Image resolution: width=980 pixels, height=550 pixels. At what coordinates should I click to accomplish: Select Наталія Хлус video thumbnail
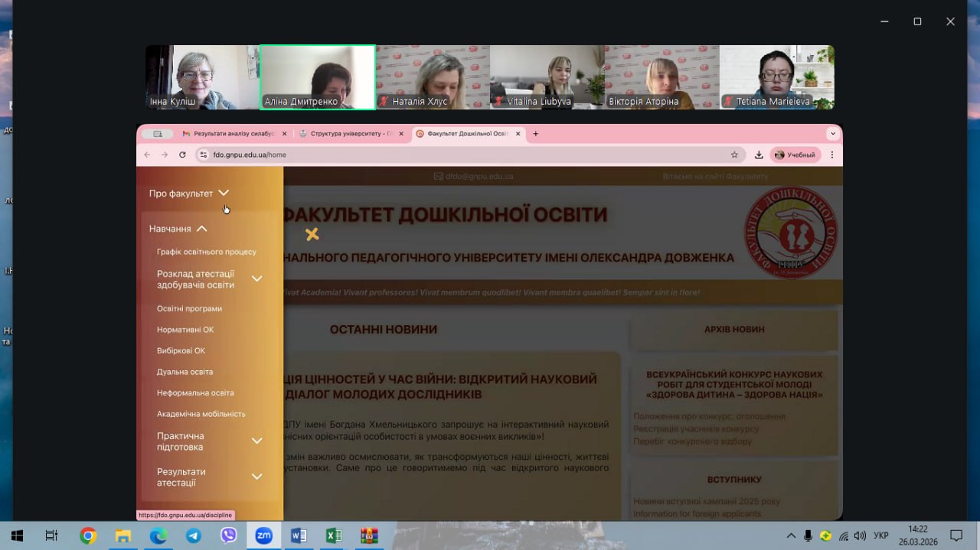coord(433,77)
